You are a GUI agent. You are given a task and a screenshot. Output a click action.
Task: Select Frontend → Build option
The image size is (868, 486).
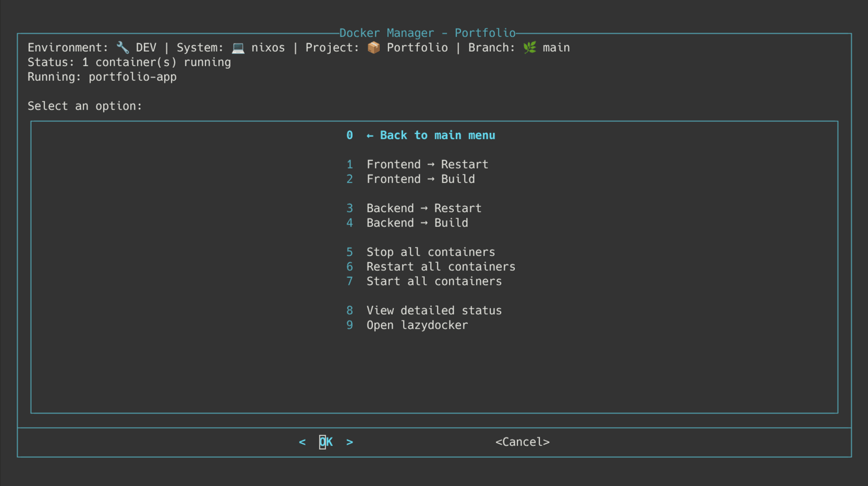420,179
